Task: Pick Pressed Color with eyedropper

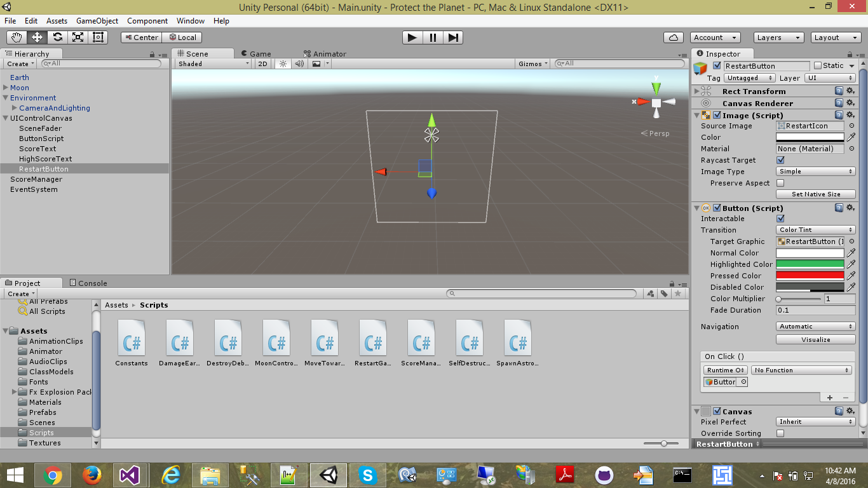Action: point(851,276)
